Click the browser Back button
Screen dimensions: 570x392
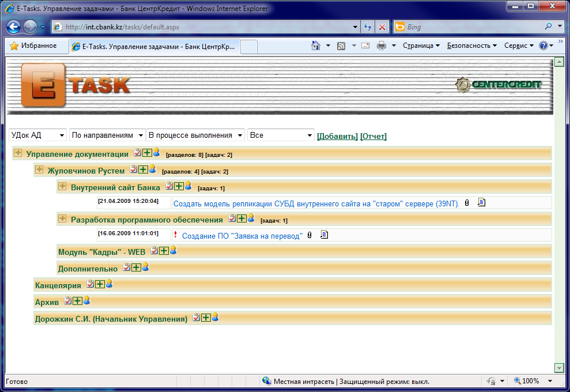(x=13, y=27)
